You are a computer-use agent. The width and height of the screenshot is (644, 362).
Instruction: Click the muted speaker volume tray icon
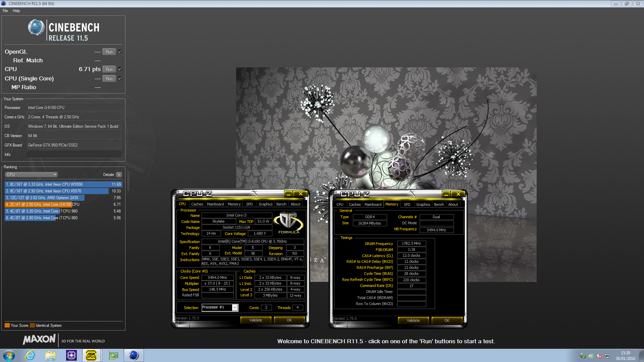point(599,356)
